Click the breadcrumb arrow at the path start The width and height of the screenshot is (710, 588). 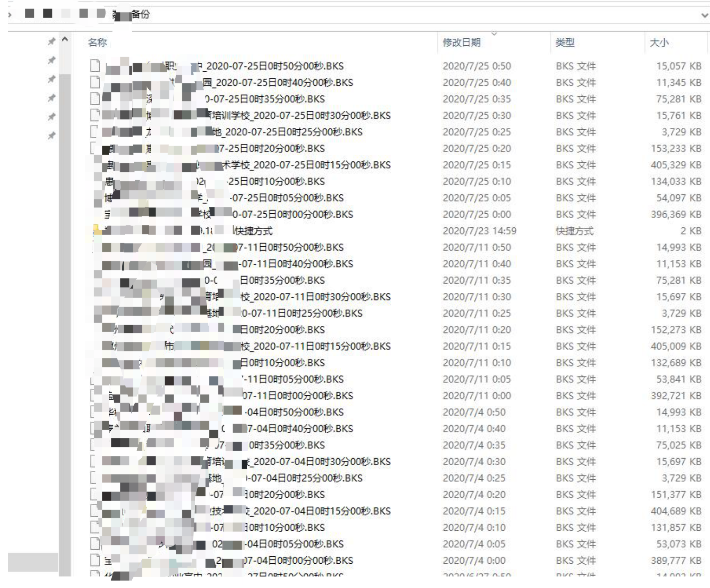tap(10, 14)
